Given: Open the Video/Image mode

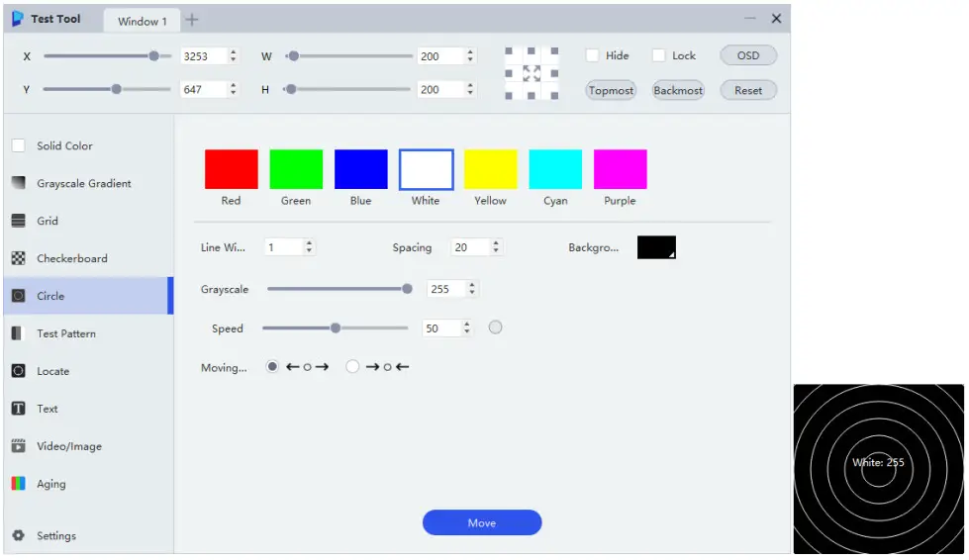Looking at the screenshot, I should click(88, 446).
